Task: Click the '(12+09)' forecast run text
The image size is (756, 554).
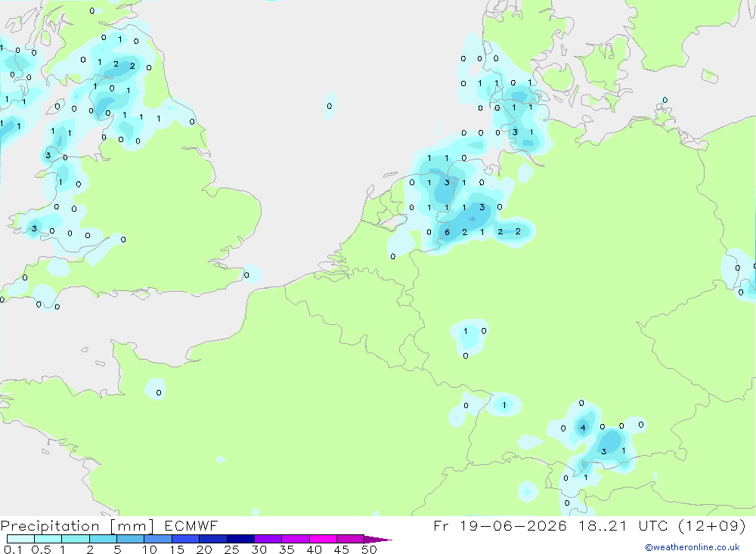Action: click(712, 526)
